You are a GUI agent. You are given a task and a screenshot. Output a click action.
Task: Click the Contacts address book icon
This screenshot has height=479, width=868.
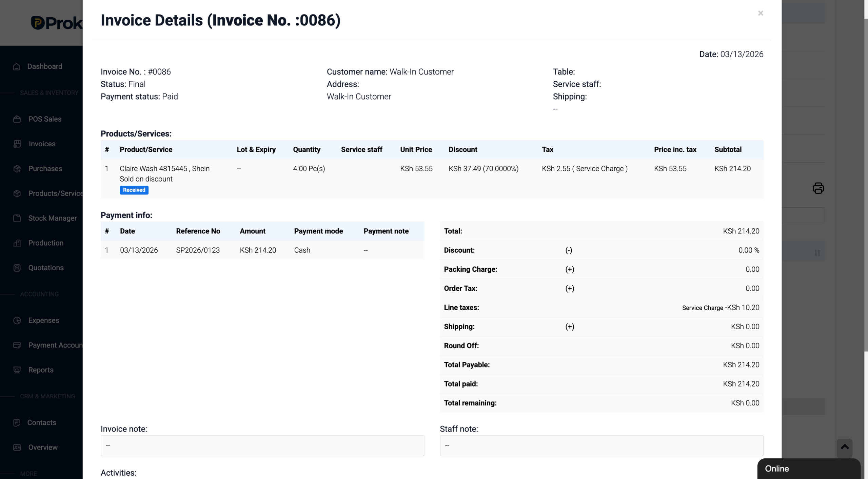[x=17, y=423]
